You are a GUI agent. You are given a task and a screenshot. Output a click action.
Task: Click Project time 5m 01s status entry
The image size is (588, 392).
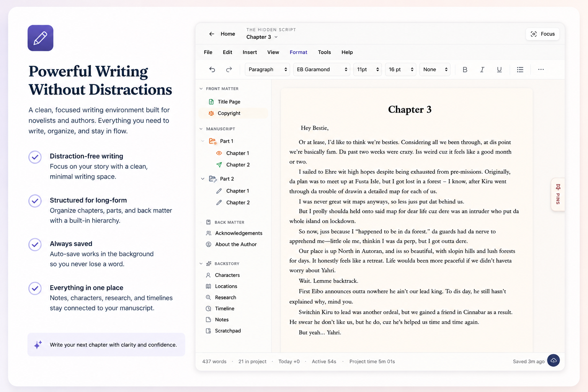372,361
